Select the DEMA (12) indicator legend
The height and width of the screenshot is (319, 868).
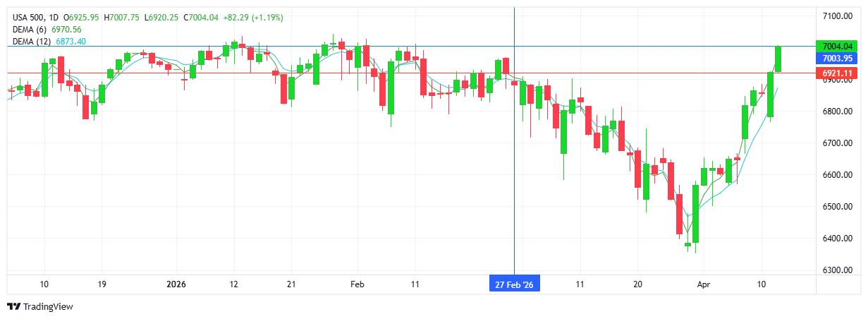tap(32, 42)
